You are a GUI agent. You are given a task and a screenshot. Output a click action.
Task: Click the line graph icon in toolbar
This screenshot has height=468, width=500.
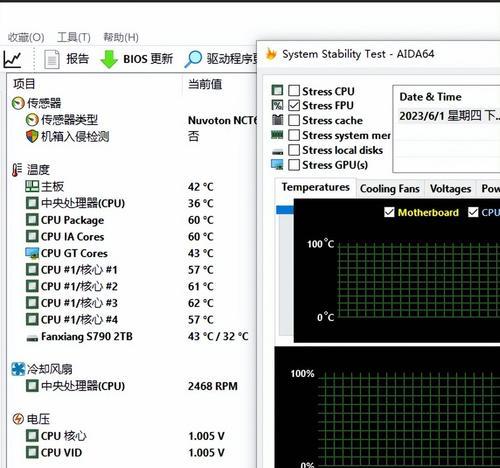click(12, 59)
